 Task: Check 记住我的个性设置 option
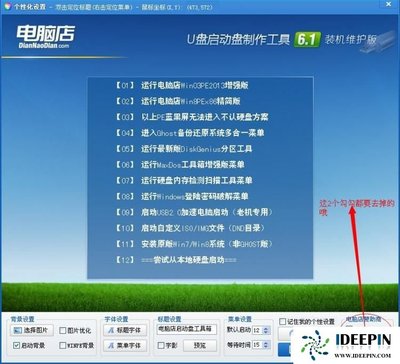pyautogui.click(x=283, y=321)
